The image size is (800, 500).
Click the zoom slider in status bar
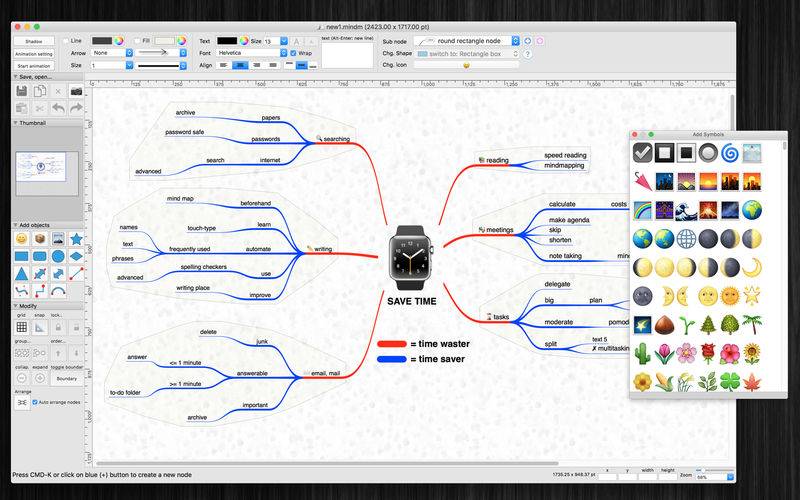pyautogui.click(x=714, y=470)
